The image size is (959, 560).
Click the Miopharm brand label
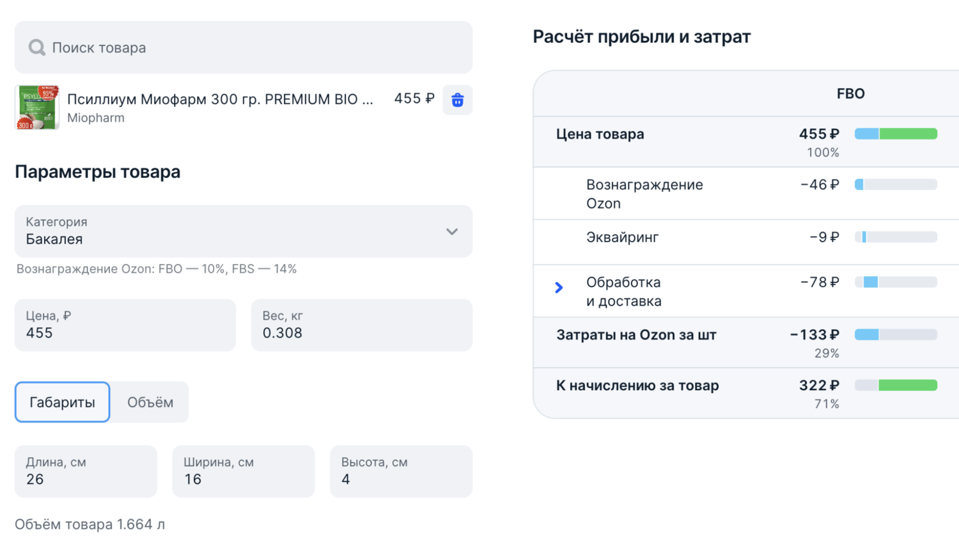96,118
